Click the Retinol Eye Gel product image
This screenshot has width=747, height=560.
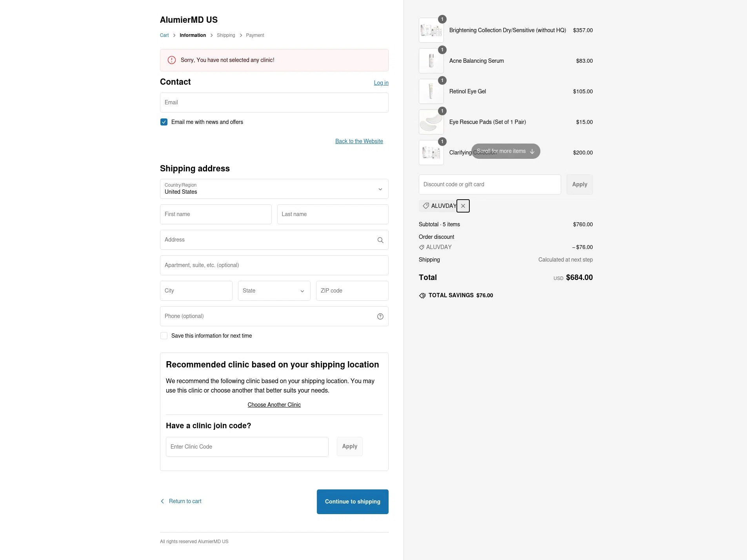pos(431,91)
